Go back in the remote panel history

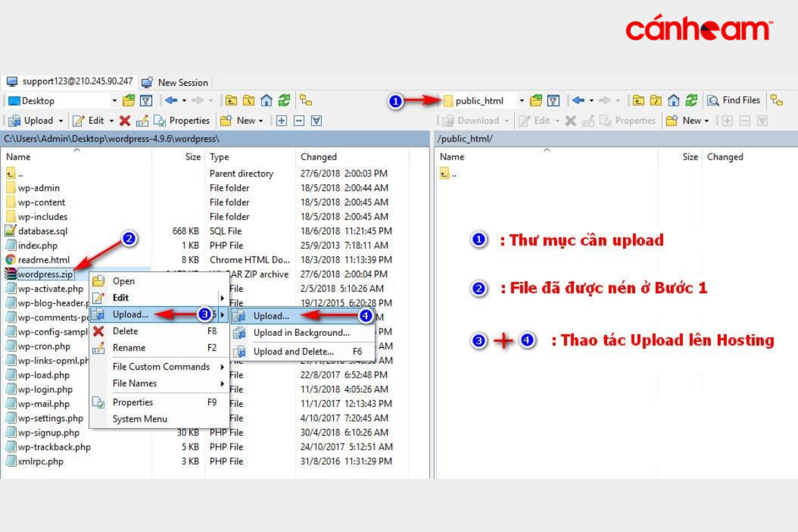[x=578, y=100]
